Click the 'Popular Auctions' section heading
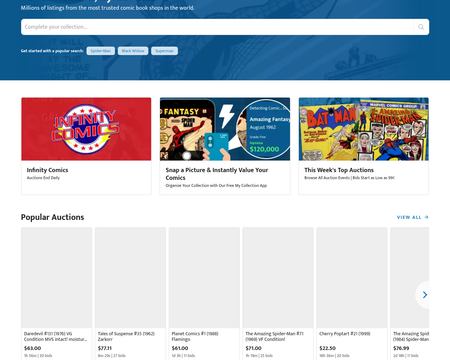The height and width of the screenshot is (360, 450). click(x=52, y=217)
